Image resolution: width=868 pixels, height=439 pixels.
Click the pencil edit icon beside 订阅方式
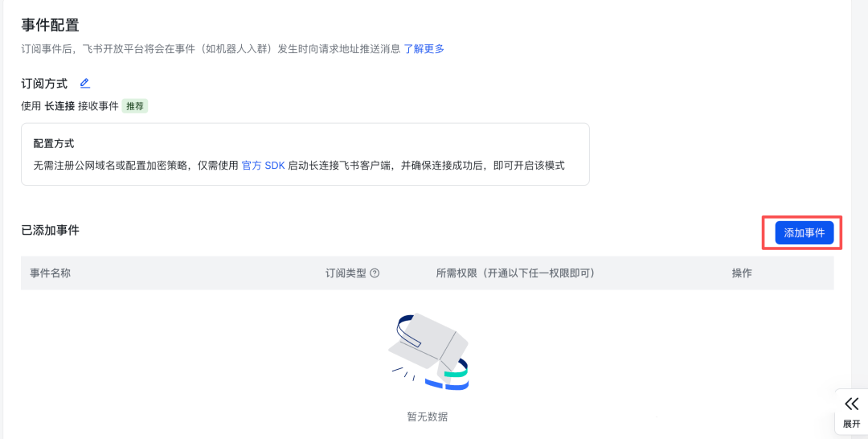tap(85, 83)
